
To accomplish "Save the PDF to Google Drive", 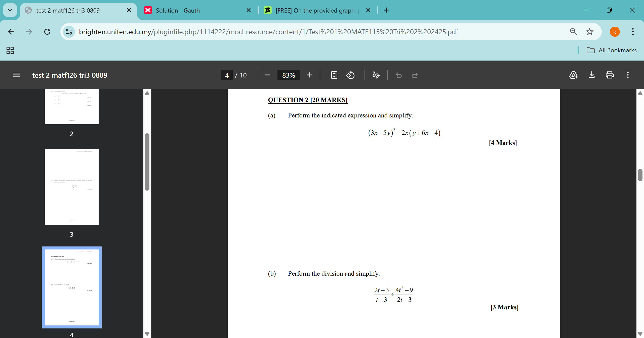I will pyautogui.click(x=574, y=75).
